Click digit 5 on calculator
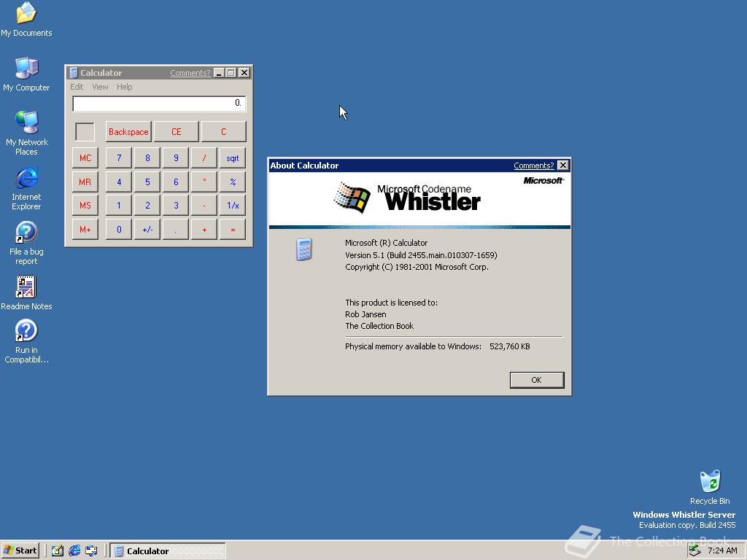 147,182
